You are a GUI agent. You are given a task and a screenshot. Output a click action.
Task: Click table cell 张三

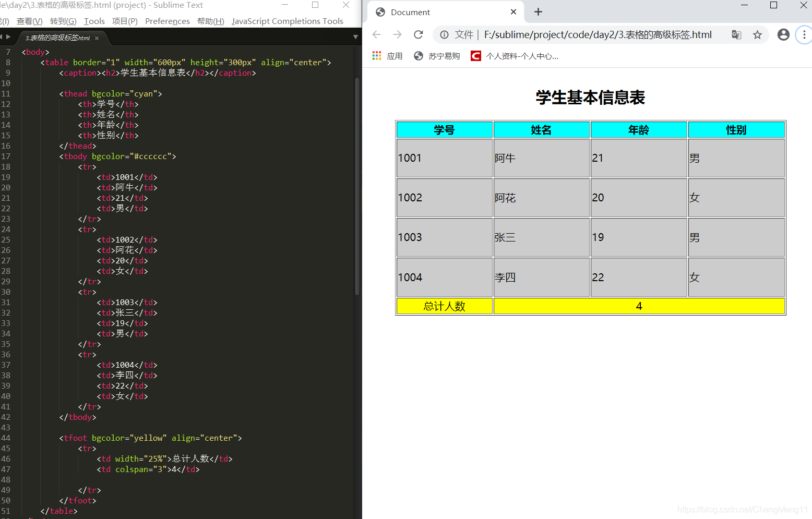pyautogui.click(x=542, y=237)
